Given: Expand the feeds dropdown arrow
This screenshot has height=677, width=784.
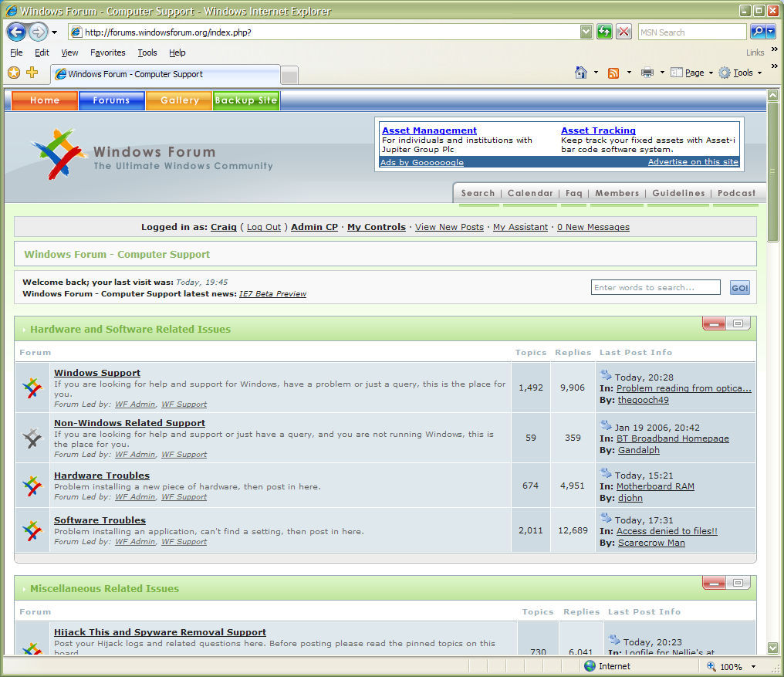Looking at the screenshot, I should (x=629, y=73).
